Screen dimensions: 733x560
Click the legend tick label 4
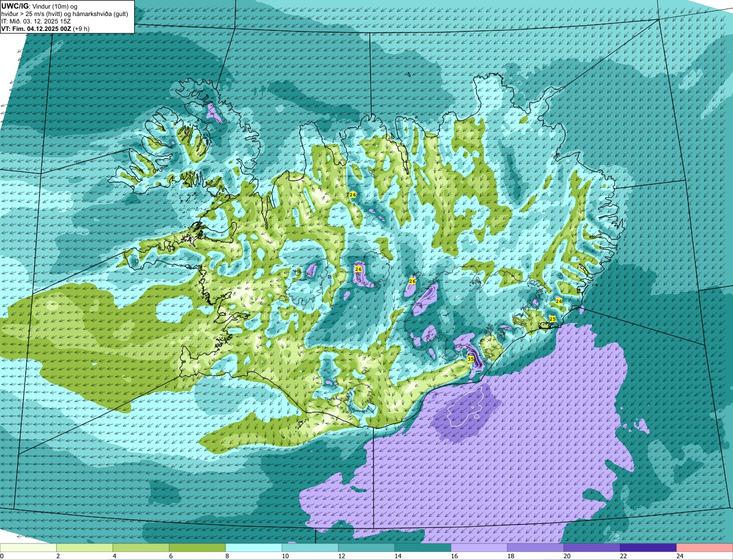pyautogui.click(x=113, y=556)
